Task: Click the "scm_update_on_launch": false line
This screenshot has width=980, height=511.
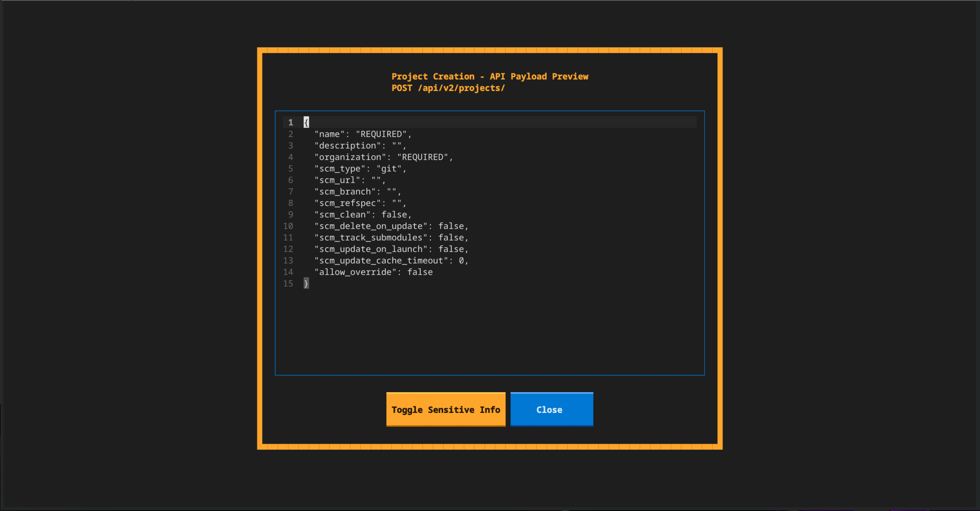Action: pos(391,249)
